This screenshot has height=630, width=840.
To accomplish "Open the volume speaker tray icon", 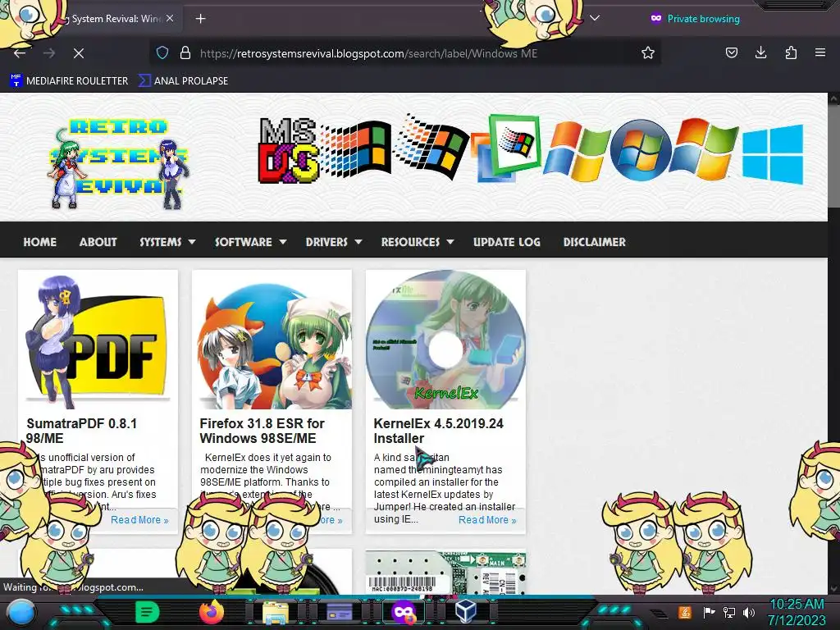I will click(748, 612).
